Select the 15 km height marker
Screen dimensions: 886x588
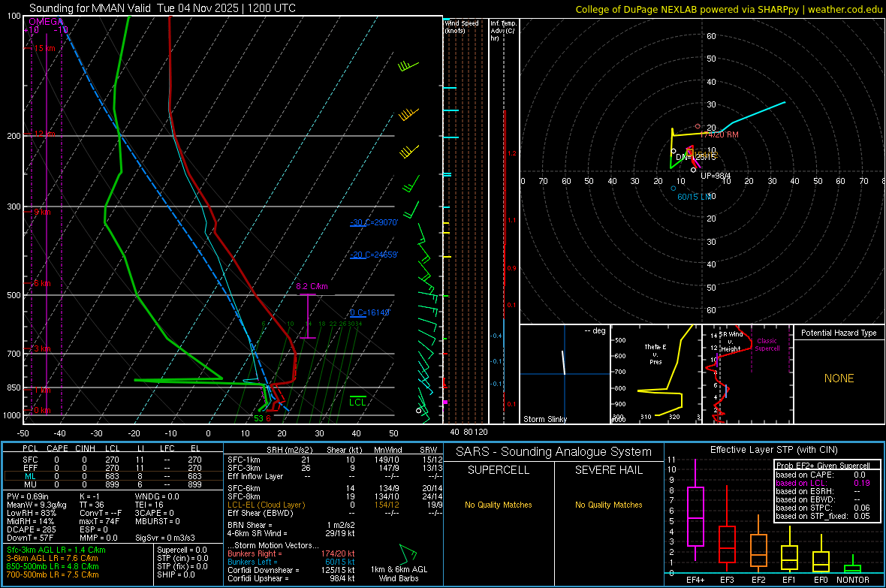(x=44, y=48)
